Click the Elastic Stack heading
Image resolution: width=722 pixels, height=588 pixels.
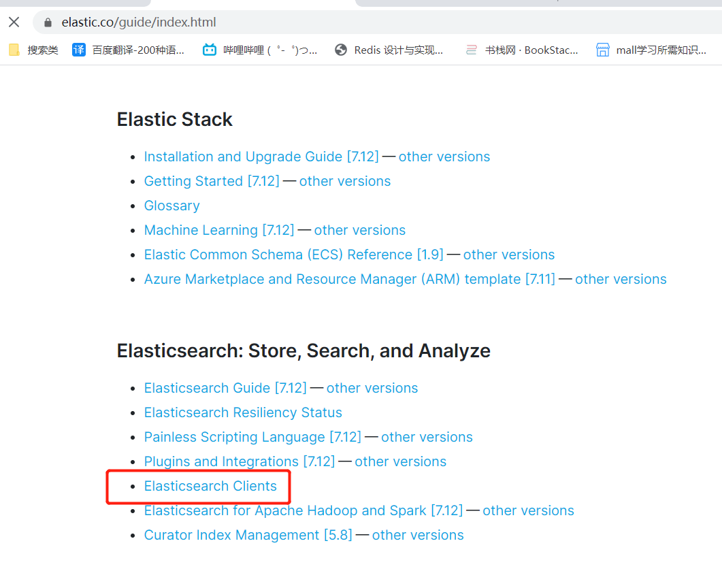click(x=174, y=119)
